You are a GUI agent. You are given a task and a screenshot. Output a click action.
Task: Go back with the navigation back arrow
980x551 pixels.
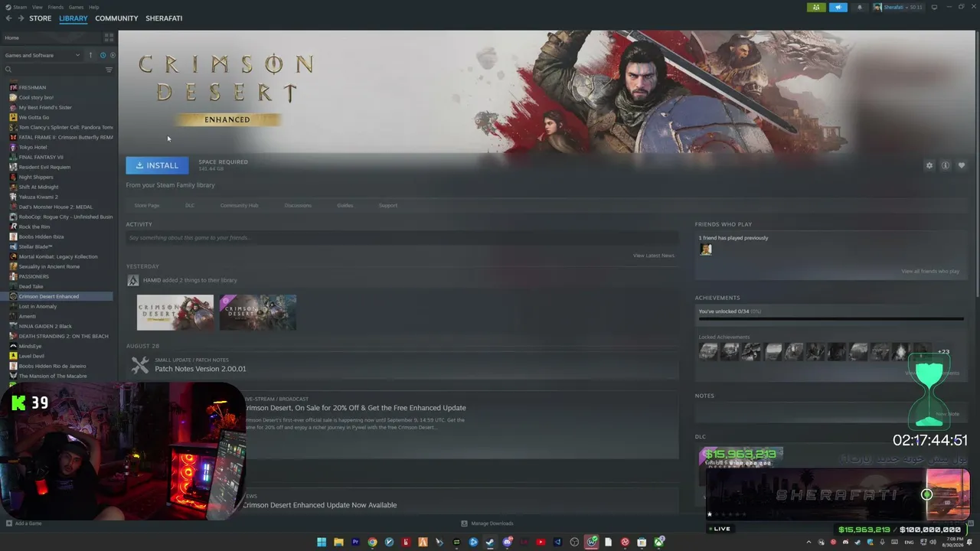coord(8,18)
